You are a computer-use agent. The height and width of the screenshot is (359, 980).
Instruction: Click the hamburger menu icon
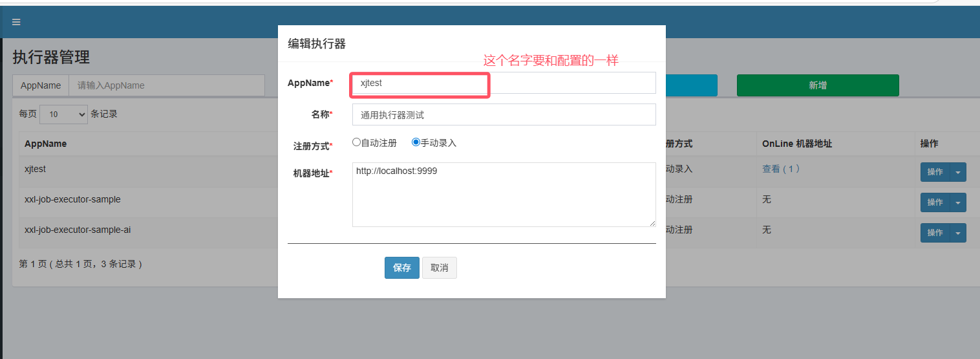16,22
